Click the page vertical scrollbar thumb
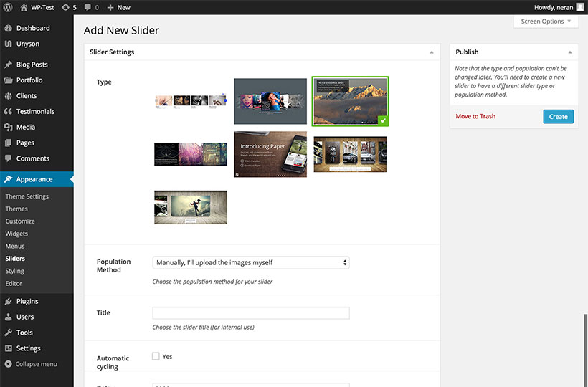The width and height of the screenshot is (588, 387). coord(585,350)
